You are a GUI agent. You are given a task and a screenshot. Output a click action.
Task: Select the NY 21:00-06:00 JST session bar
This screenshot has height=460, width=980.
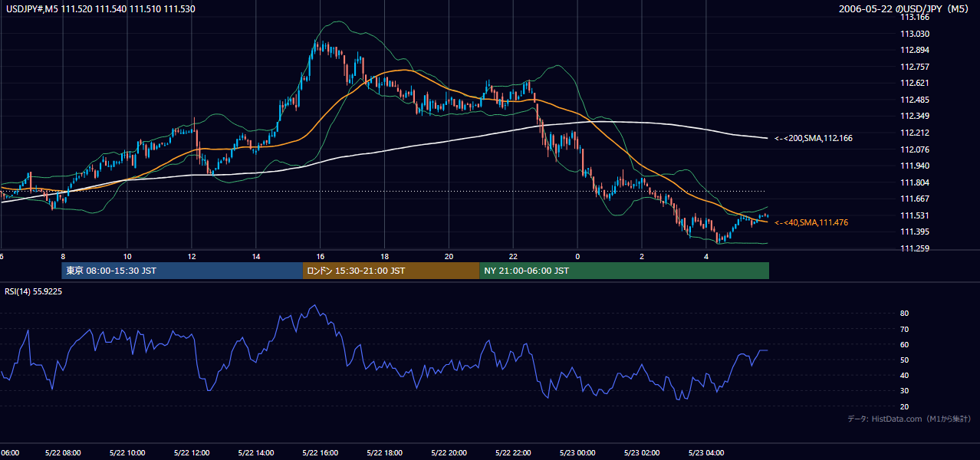pos(624,271)
